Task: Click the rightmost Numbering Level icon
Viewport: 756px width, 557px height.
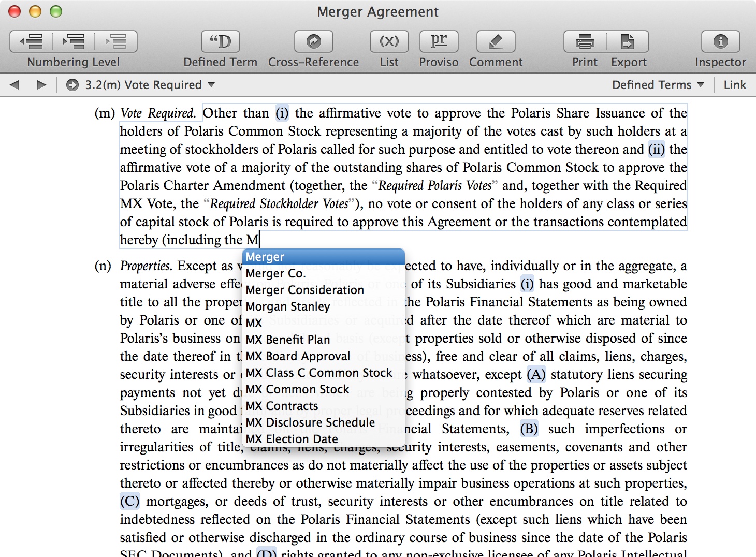Action: tap(116, 41)
